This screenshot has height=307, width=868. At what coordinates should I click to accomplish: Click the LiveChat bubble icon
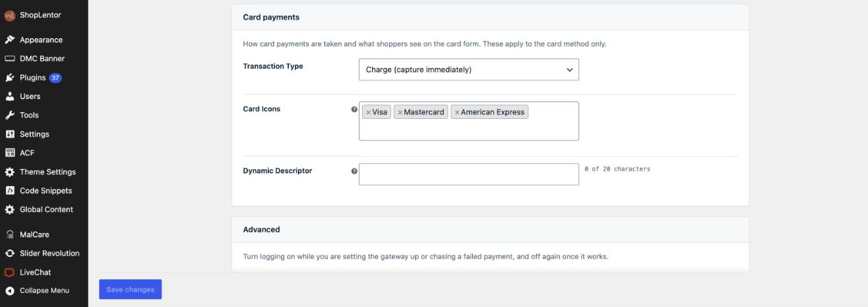(x=10, y=272)
